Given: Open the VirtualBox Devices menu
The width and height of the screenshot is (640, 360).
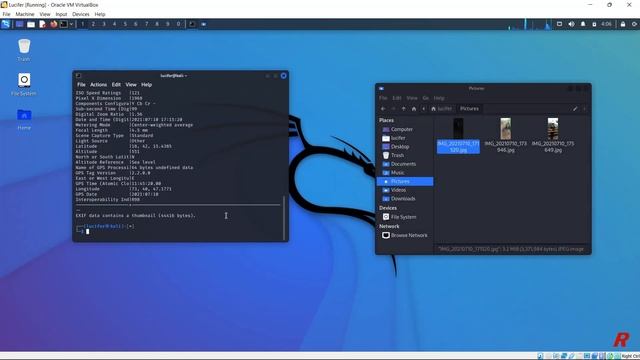Looking at the screenshot, I should [x=81, y=14].
